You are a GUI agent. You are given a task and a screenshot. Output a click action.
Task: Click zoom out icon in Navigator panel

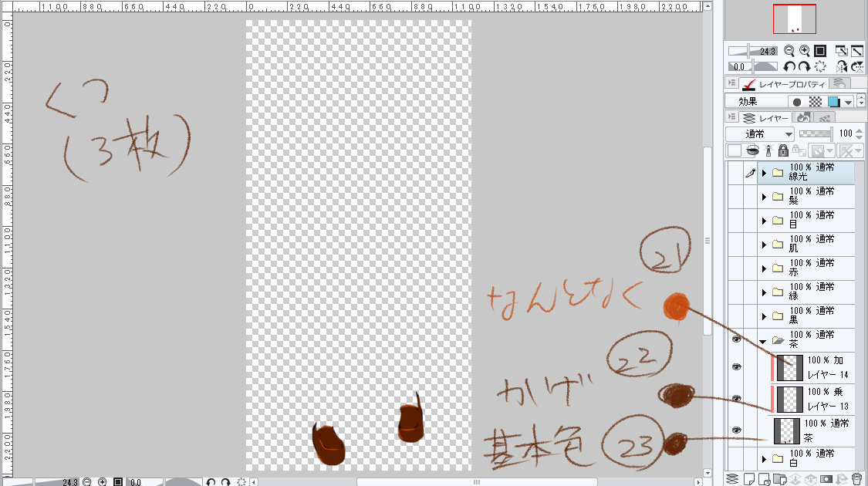[x=789, y=51]
